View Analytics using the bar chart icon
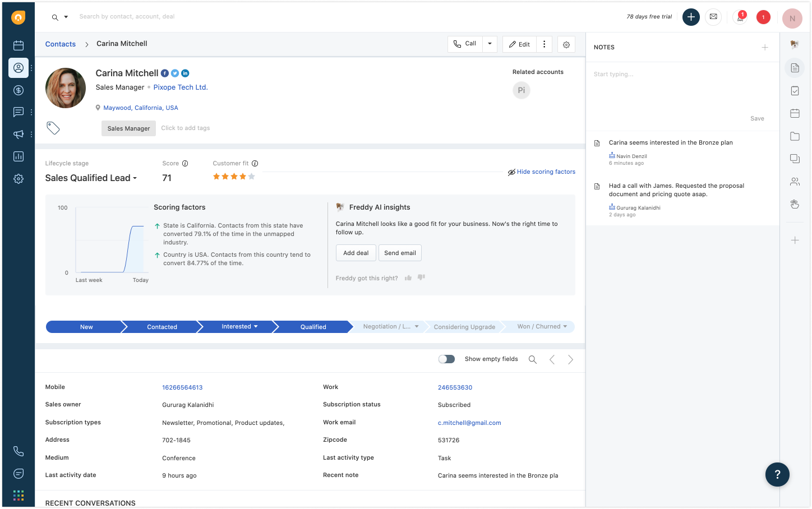812x509 pixels. click(18, 156)
